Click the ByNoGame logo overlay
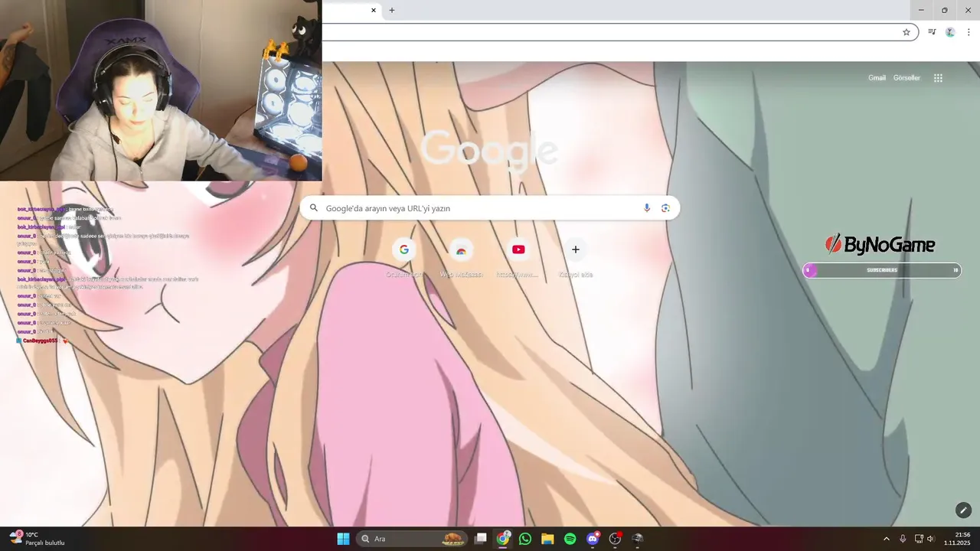This screenshot has width=980, height=551. (x=880, y=244)
